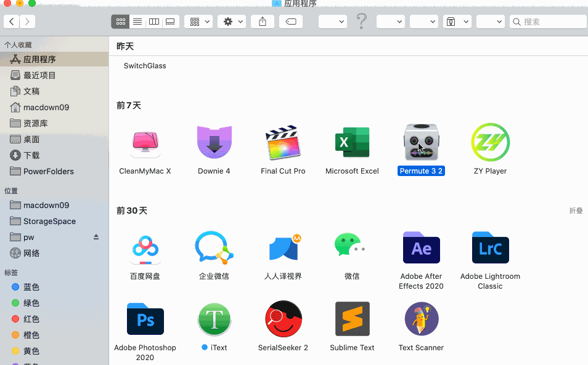588x365 pixels.
Task: Click the SwitchGlass item name
Action: [145, 66]
